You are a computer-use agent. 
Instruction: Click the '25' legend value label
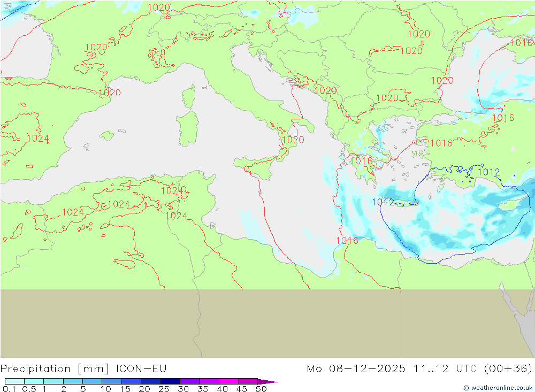[x=164, y=389]
